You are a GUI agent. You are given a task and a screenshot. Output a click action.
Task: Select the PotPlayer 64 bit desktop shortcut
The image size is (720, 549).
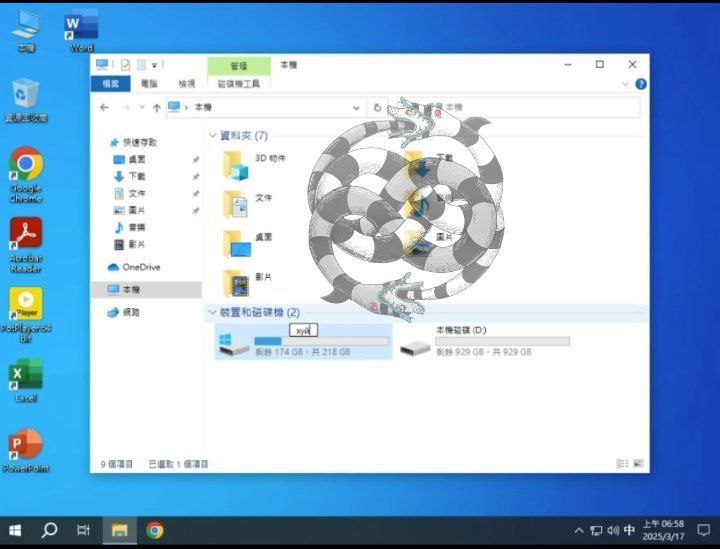tap(26, 316)
